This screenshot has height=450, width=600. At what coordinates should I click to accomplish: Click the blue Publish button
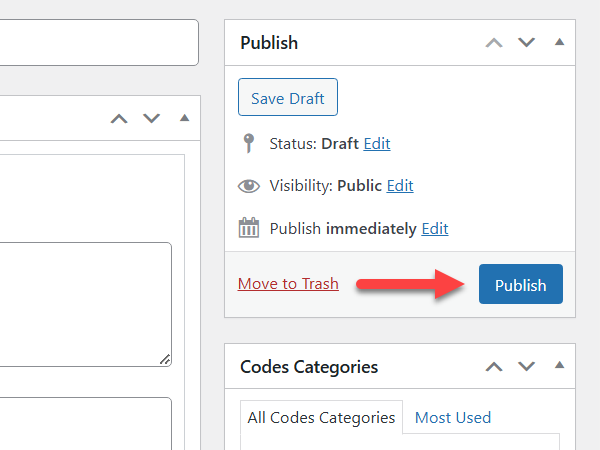(x=520, y=284)
